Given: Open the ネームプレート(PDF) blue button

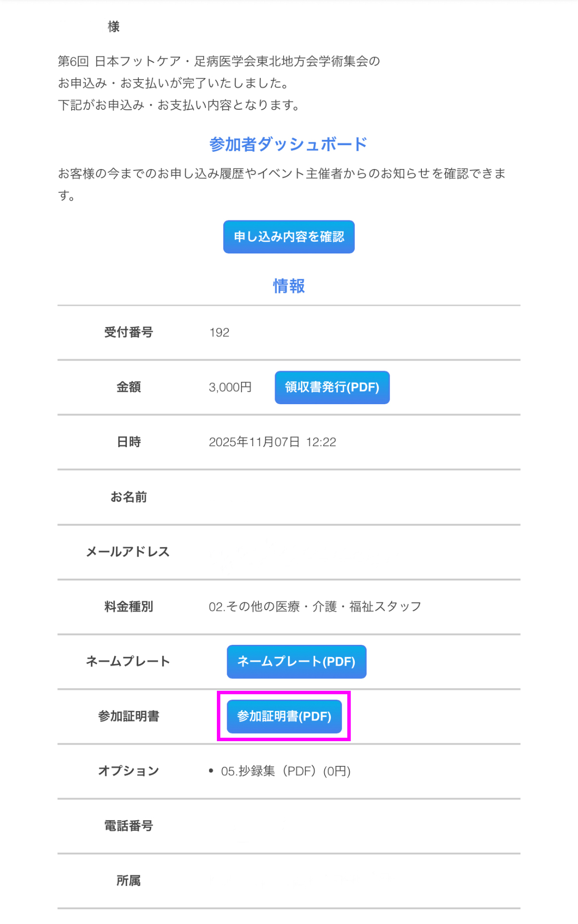Looking at the screenshot, I should 296,662.
